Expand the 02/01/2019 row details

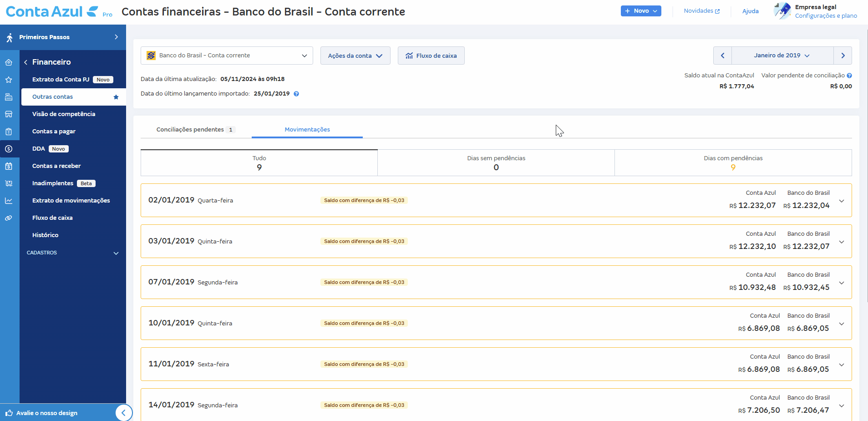[x=842, y=200]
